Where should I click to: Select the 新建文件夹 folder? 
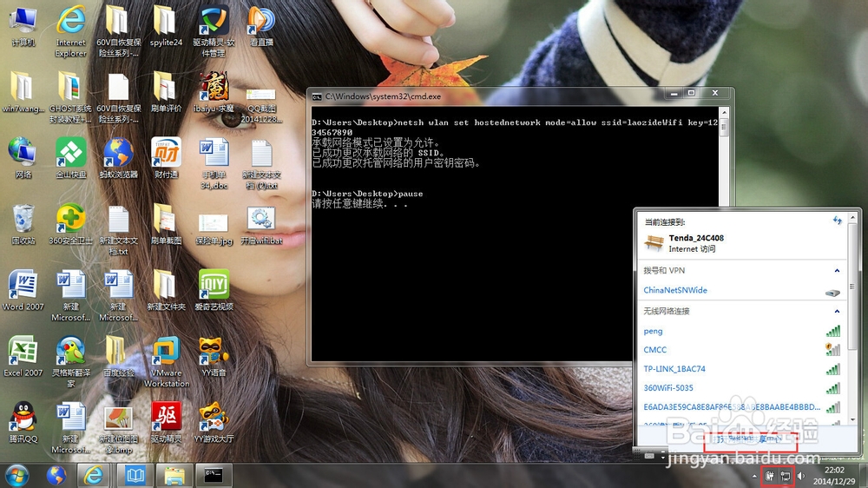click(166, 290)
